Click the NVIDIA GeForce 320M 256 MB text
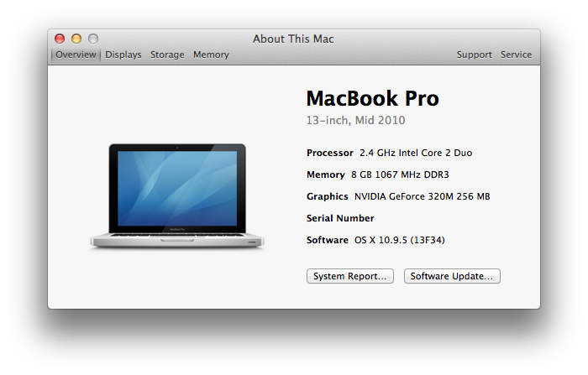The image size is (588, 375). (x=423, y=196)
